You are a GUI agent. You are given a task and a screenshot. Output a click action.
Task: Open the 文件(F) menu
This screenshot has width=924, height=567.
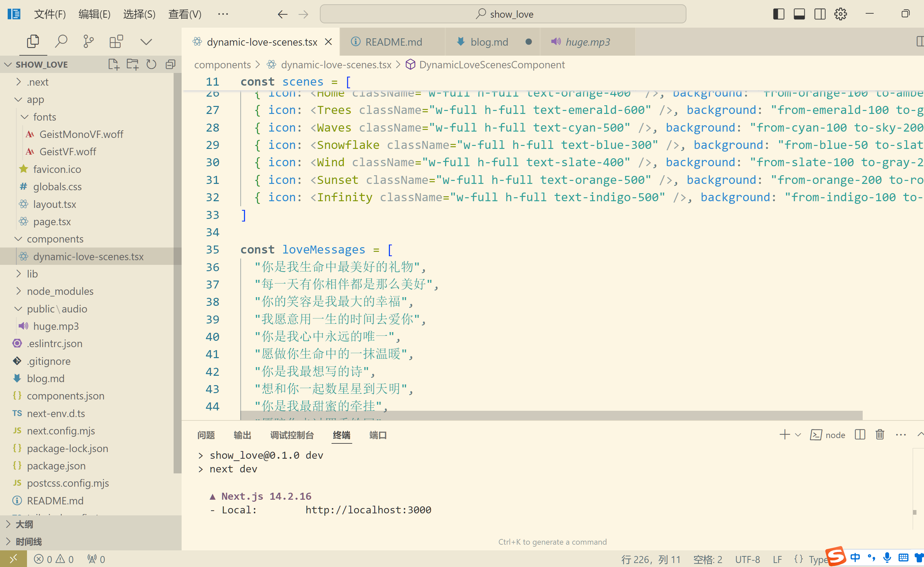50,14
